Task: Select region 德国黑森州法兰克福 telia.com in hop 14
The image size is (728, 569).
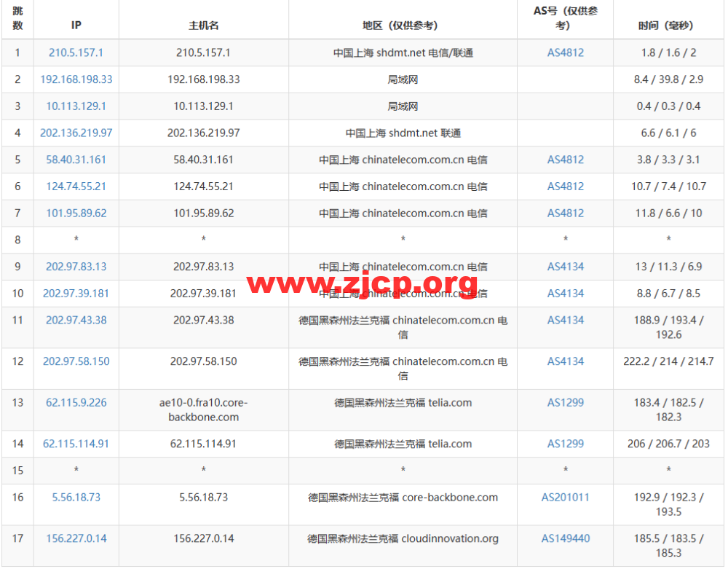Action: coord(403,444)
